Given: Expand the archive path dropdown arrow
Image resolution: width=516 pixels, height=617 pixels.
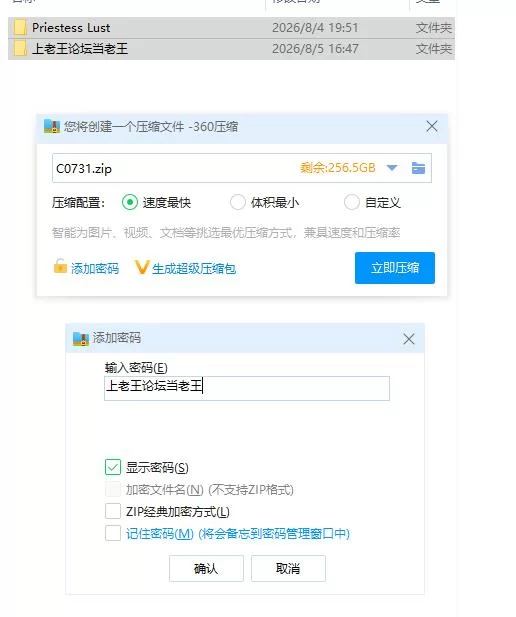Looking at the screenshot, I should coord(392,168).
